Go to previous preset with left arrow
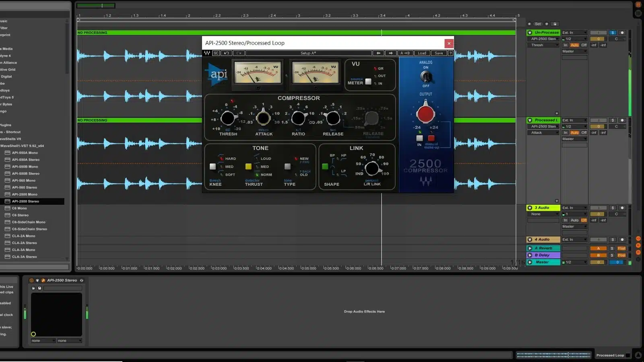 coord(378,53)
